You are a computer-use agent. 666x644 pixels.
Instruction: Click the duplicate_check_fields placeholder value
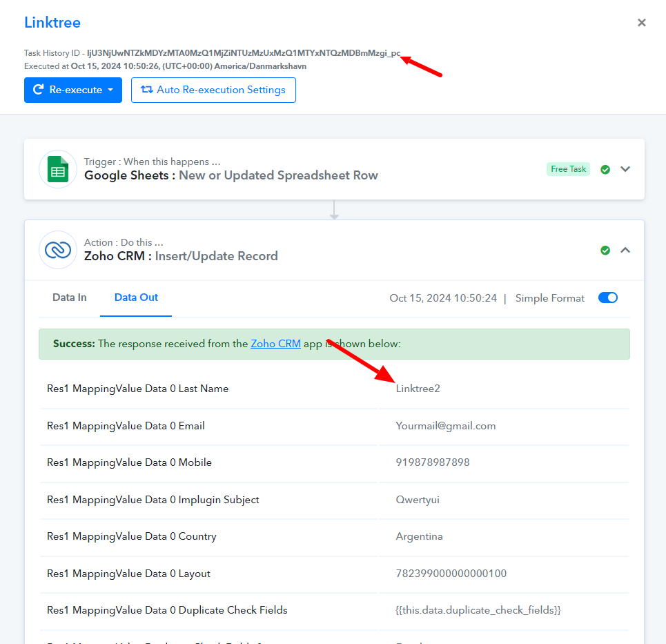(x=478, y=610)
